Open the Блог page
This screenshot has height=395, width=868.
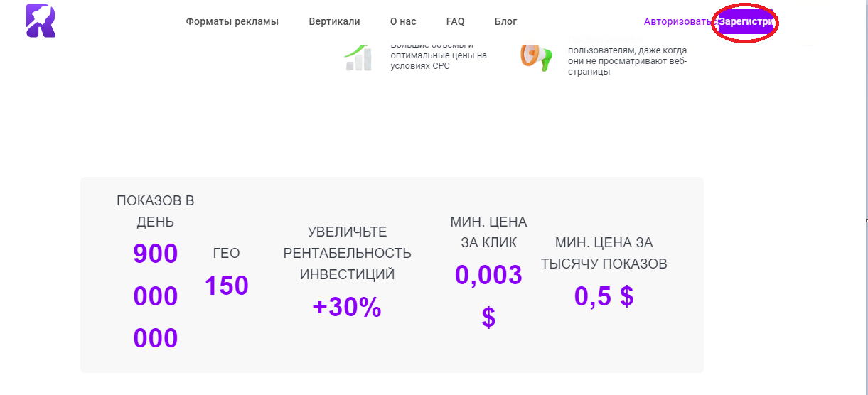(x=506, y=21)
